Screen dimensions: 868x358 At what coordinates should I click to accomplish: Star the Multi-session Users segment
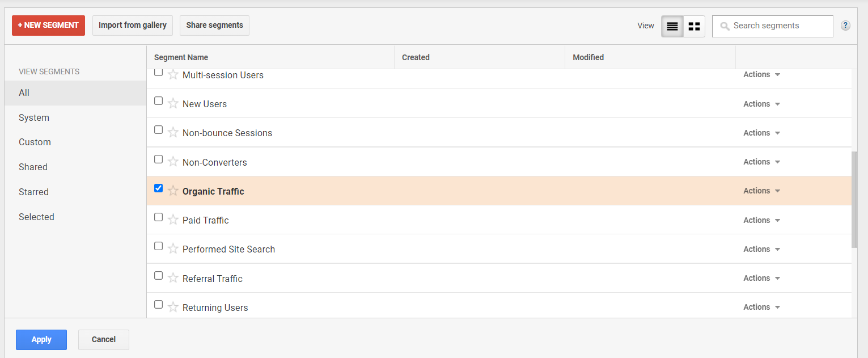(x=173, y=74)
